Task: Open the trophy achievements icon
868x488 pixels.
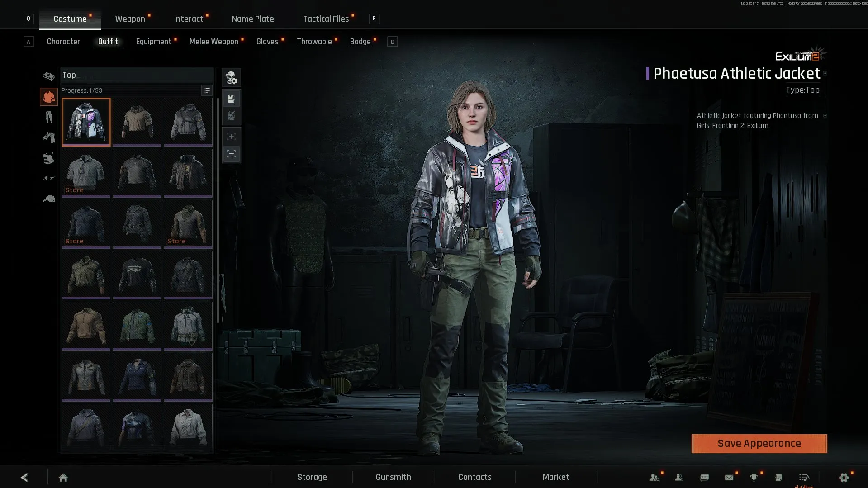Action: [754, 477]
